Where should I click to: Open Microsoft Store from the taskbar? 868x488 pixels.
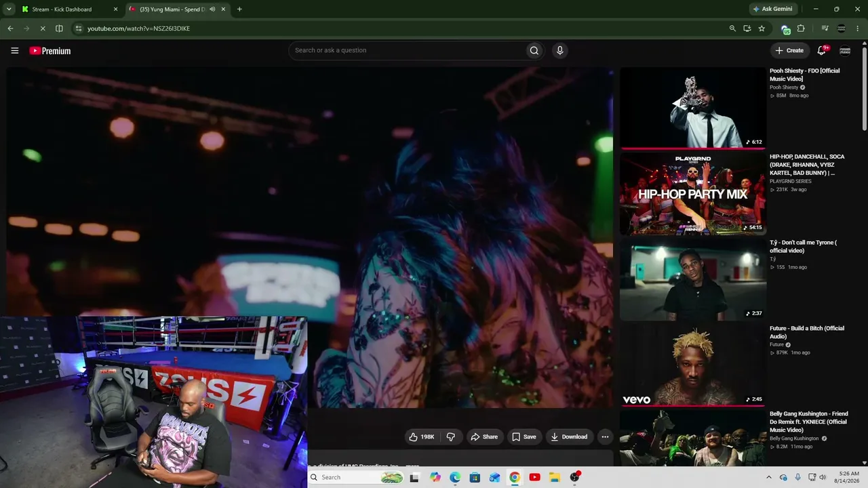point(475,477)
